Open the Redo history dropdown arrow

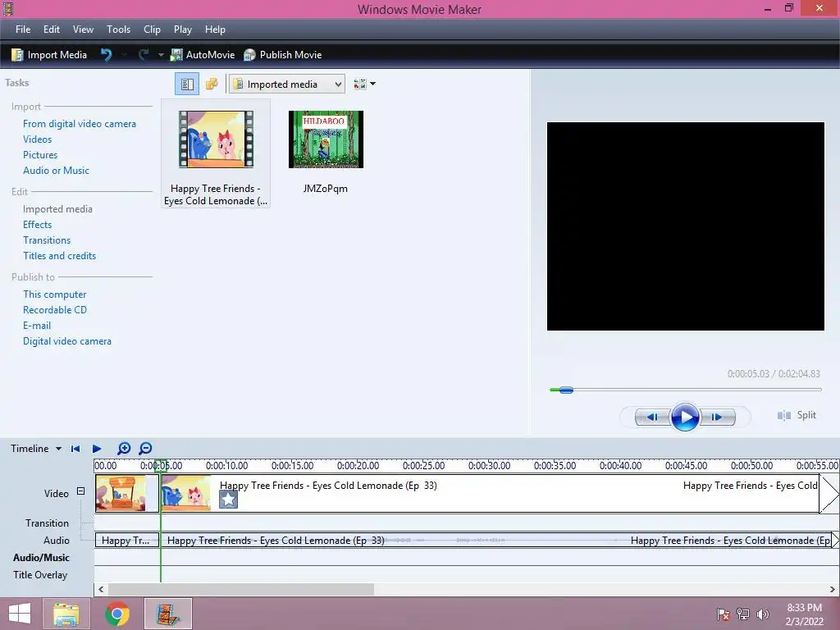click(x=161, y=55)
